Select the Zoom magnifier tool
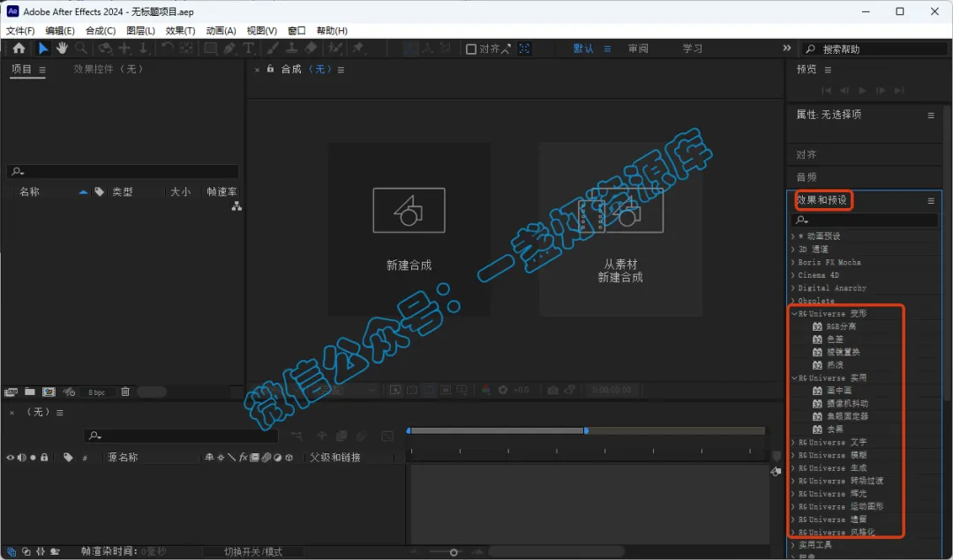 80,48
